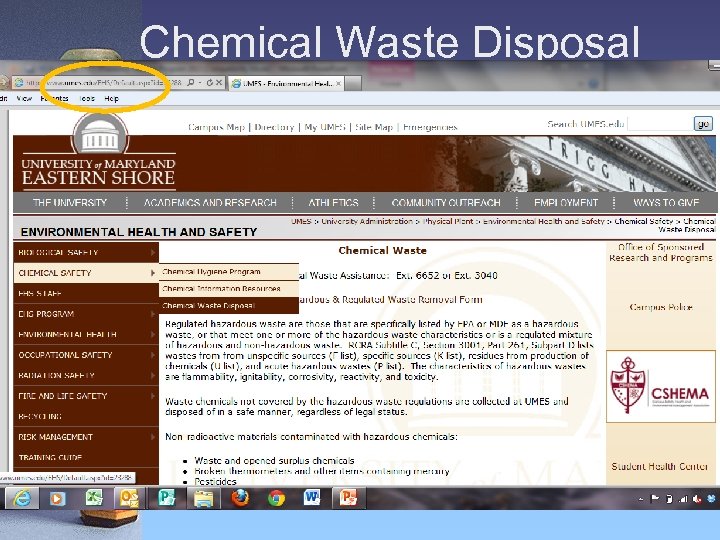This screenshot has width=720, height=540.
Task: Show hidden system tray icons arrow
Action: click(641, 499)
